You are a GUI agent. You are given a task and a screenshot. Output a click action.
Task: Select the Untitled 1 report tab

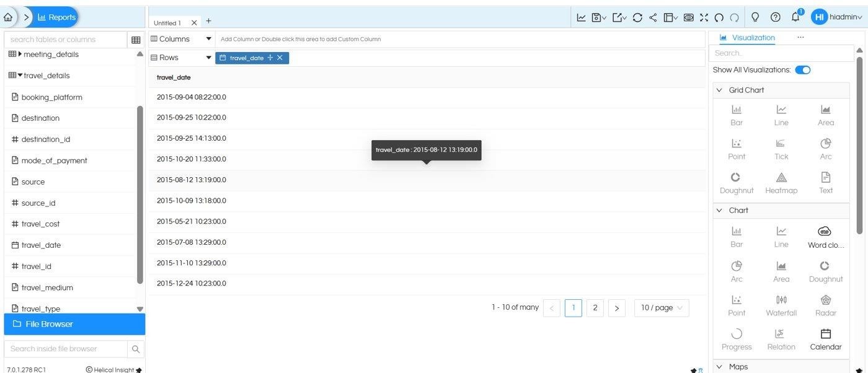[x=167, y=23]
